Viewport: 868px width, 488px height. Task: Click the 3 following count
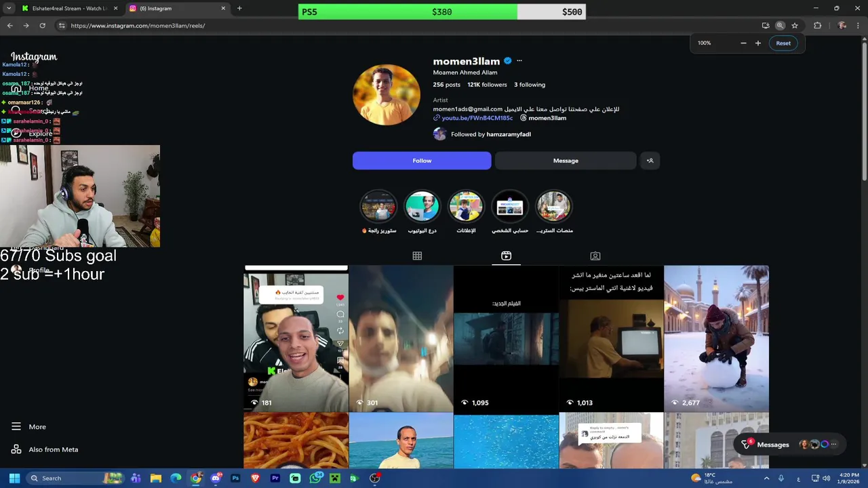(530, 85)
